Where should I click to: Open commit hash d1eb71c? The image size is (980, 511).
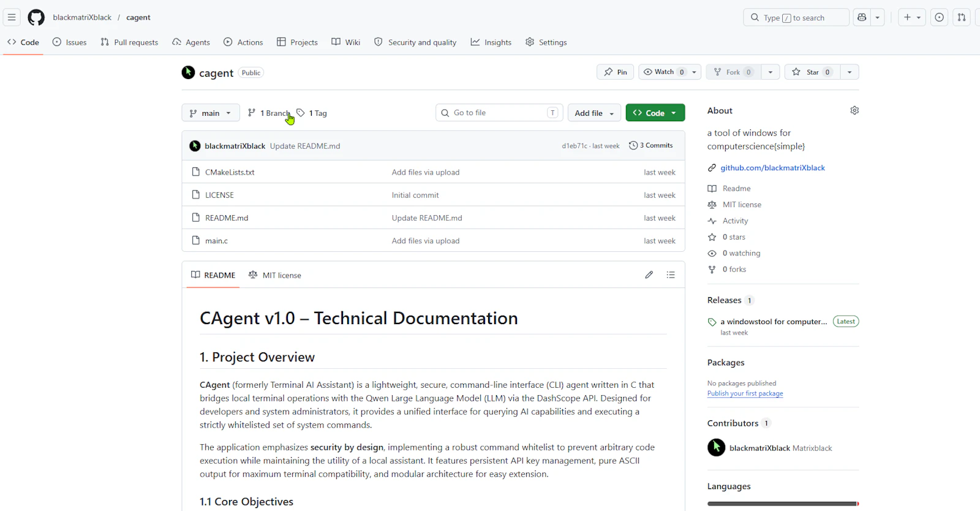[575, 146]
